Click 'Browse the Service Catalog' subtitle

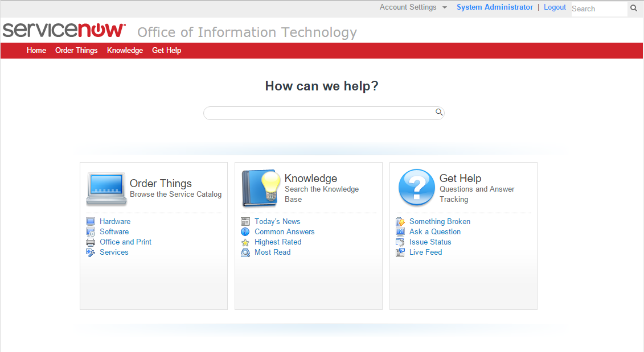[176, 194]
